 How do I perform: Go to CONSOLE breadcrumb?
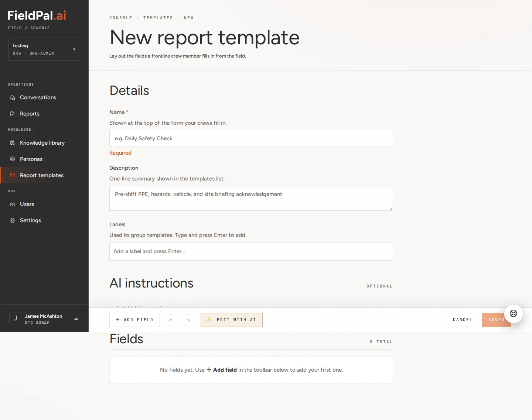121,18
